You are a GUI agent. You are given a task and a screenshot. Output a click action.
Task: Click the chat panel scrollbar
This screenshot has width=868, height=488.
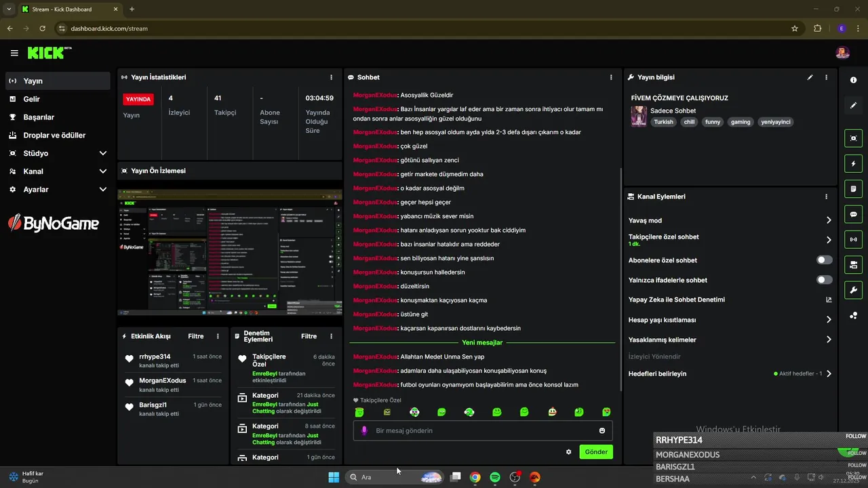621,279
